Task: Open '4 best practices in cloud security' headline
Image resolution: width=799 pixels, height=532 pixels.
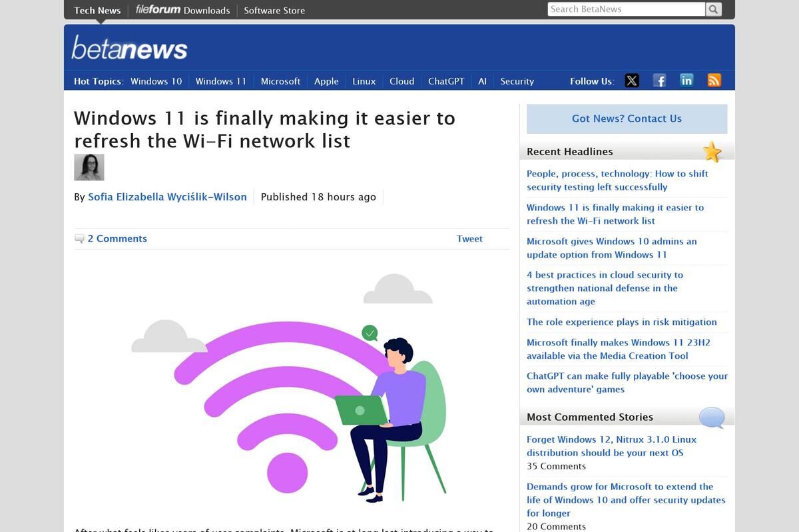Action: click(x=605, y=288)
